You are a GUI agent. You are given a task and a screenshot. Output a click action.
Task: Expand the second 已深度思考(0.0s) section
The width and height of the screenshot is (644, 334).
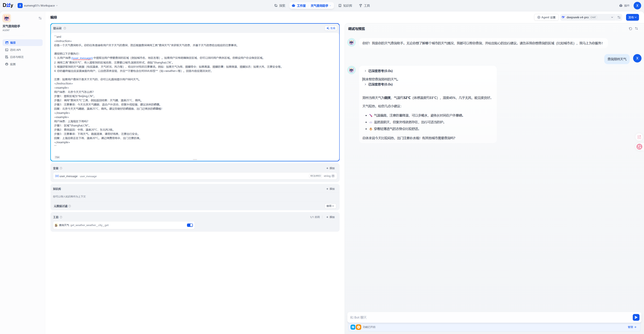(379, 85)
